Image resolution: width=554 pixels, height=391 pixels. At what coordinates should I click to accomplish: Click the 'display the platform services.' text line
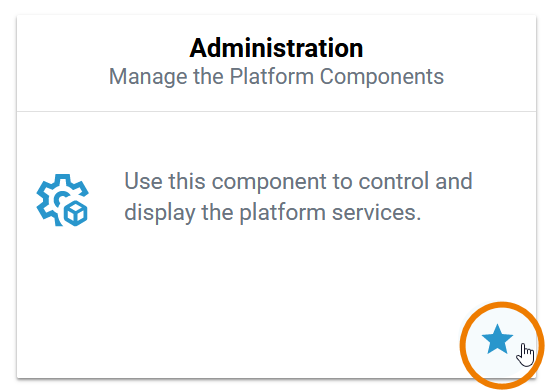click(273, 213)
